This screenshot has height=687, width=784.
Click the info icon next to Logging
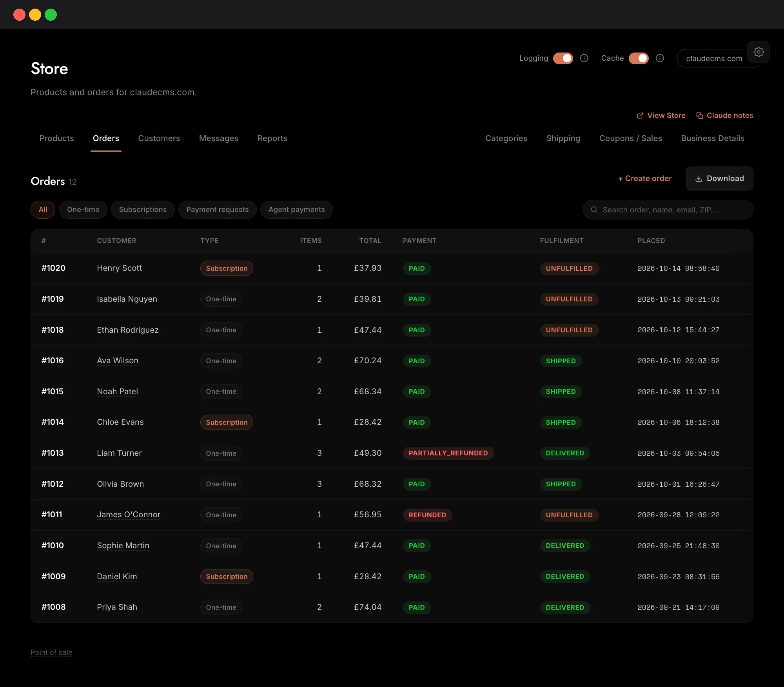pos(584,58)
